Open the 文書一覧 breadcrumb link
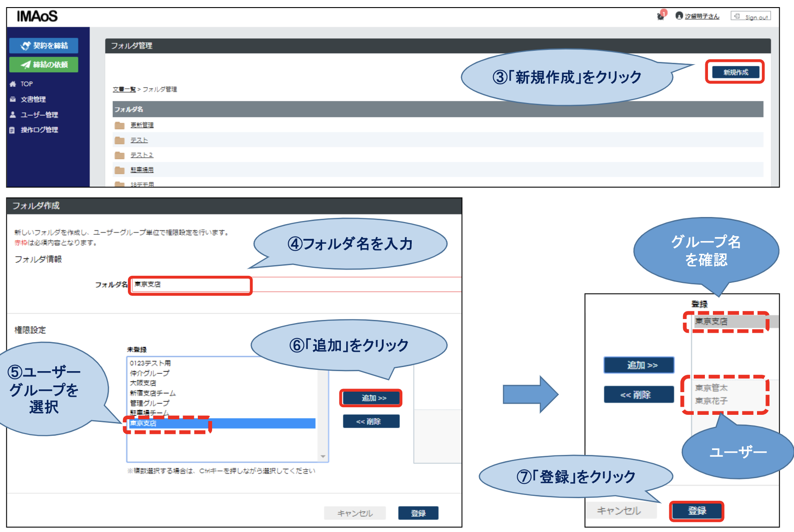Viewport: 794px width, 532px height. coord(124,89)
